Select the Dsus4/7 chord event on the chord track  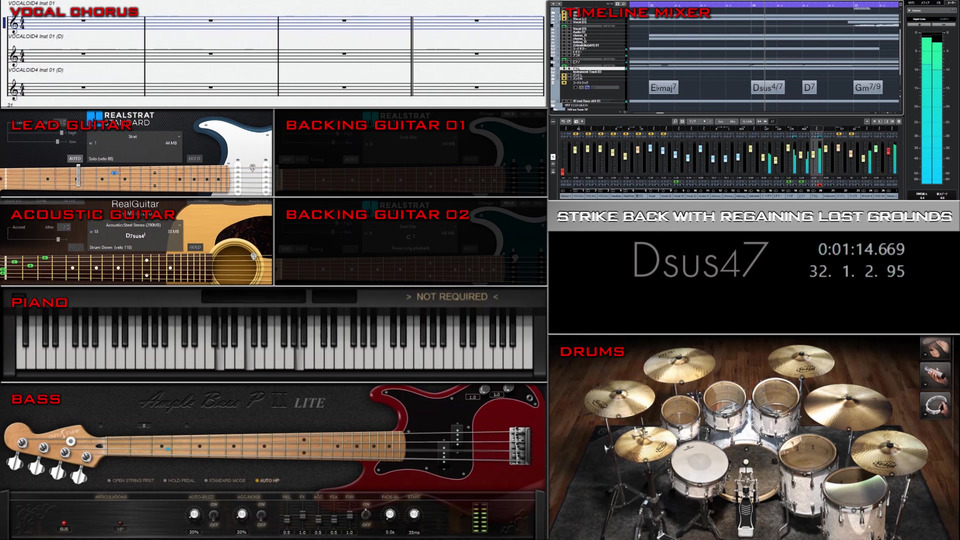click(767, 88)
